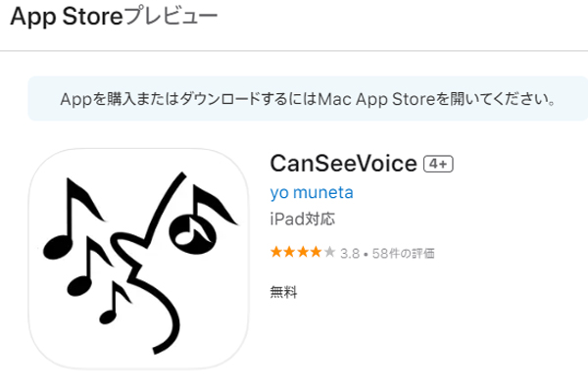Click the second orange rating star
Viewport: 588px width, 392px height.
(289, 252)
